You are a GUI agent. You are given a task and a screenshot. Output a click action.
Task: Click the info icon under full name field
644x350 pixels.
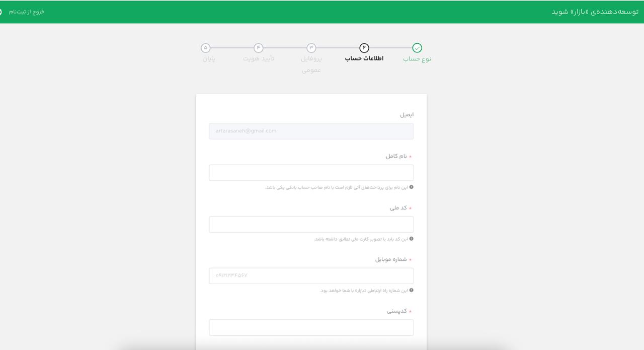click(x=412, y=187)
